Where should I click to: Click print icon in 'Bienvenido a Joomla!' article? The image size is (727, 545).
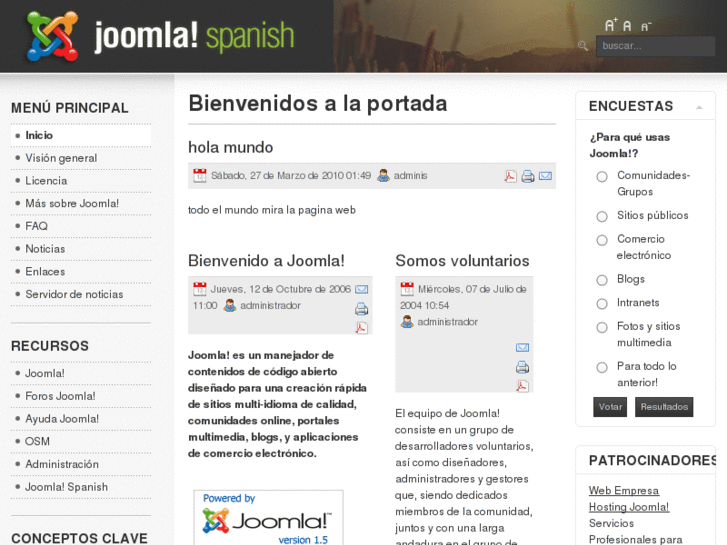[361, 309]
